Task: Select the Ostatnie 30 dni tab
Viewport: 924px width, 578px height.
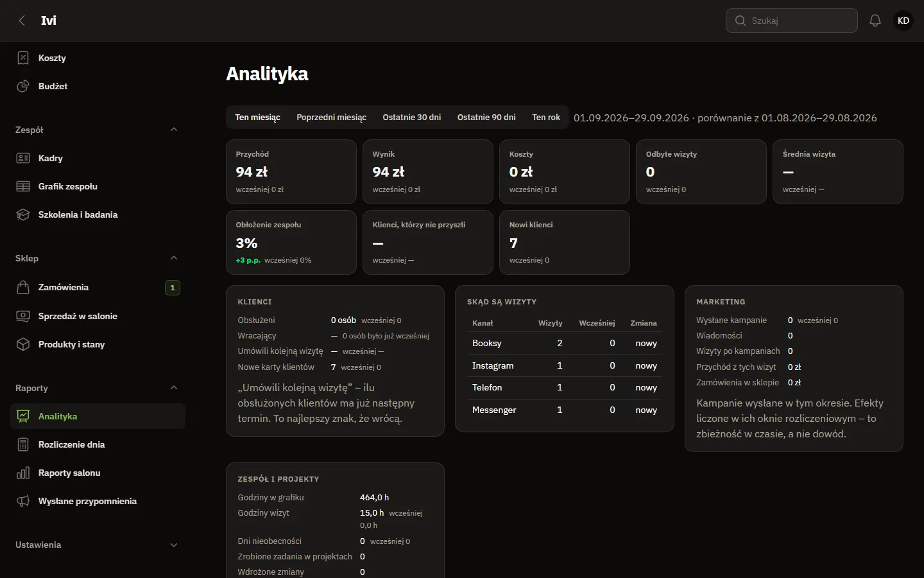Action: (x=411, y=118)
